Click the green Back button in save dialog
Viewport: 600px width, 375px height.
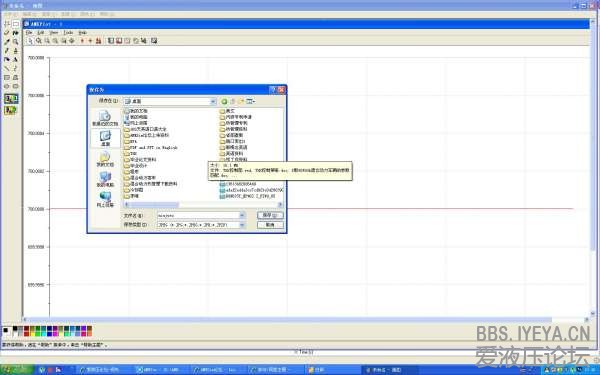pyautogui.click(x=224, y=101)
